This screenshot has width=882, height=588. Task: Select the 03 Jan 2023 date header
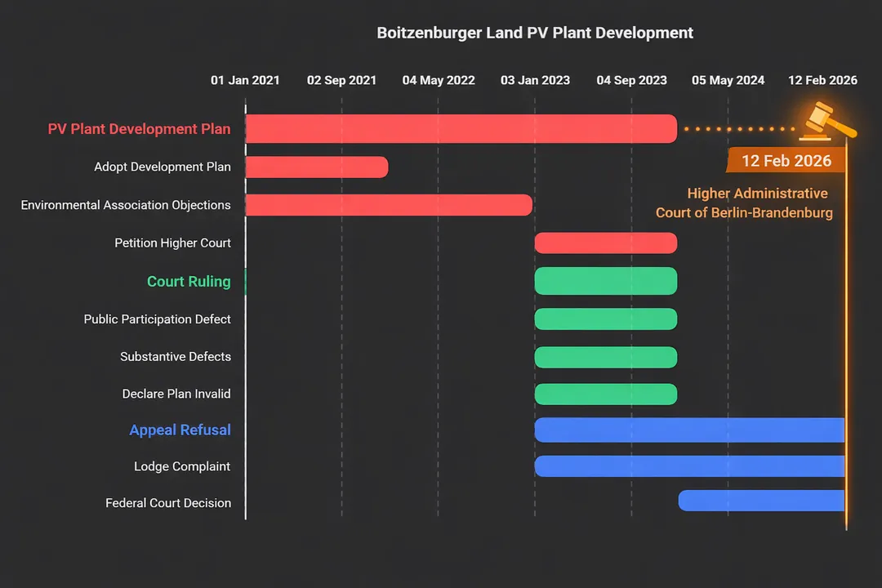coord(535,80)
